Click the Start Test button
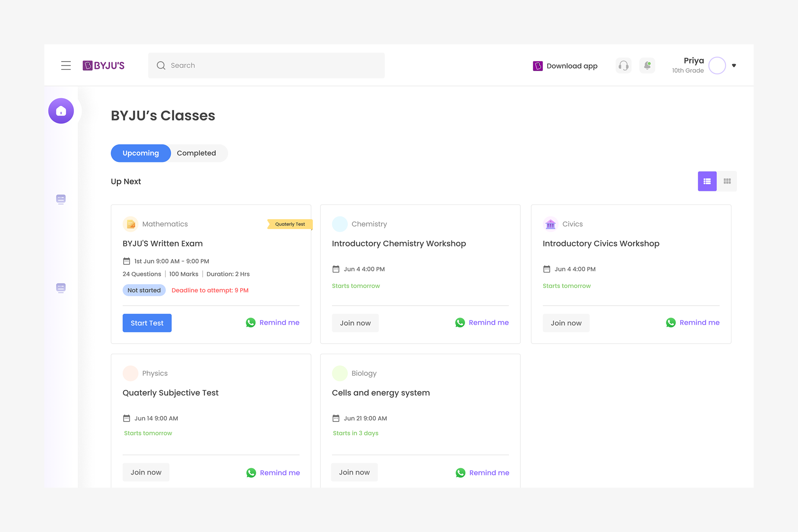The height and width of the screenshot is (532, 798). (147, 323)
